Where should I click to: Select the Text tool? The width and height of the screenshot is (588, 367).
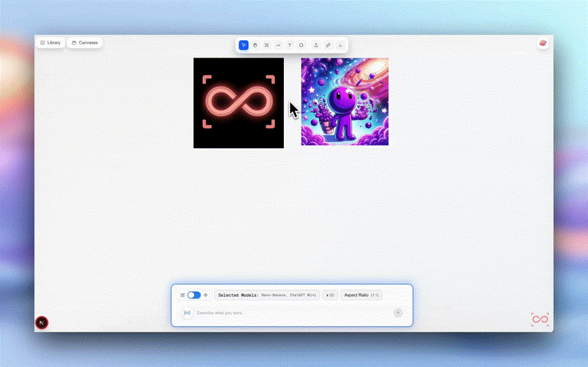click(290, 45)
